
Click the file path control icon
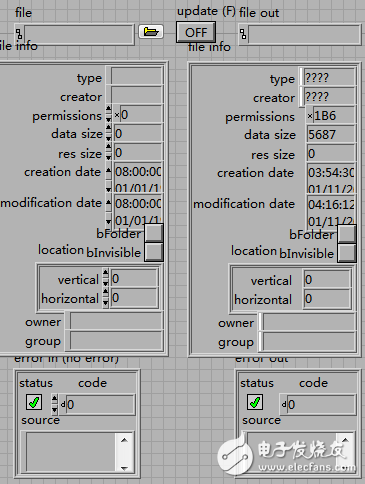pos(19,34)
